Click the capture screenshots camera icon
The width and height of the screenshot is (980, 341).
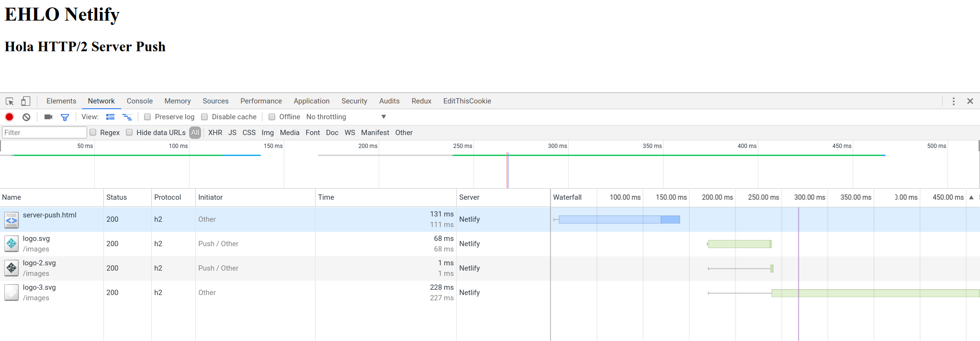pyautogui.click(x=48, y=117)
